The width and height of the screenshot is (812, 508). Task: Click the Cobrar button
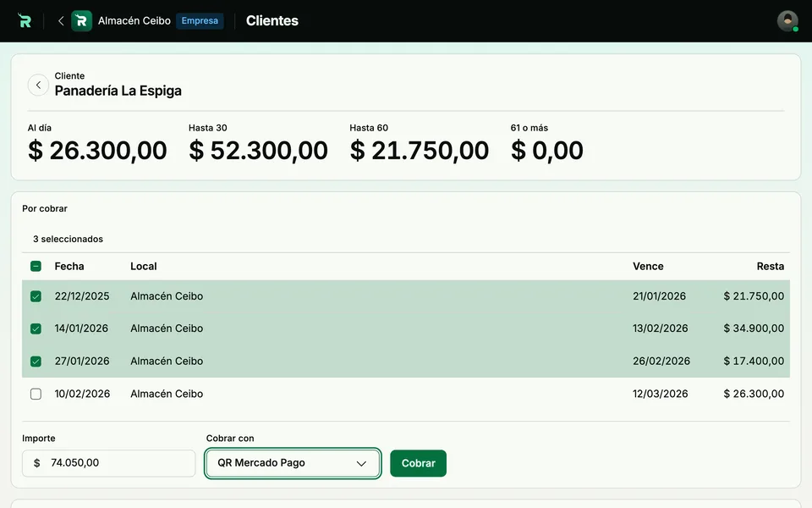419,463
